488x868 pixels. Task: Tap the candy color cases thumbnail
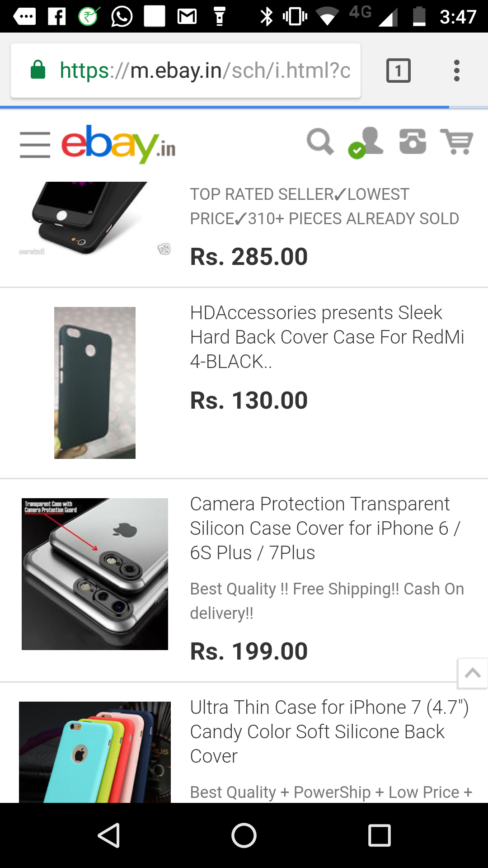(x=95, y=752)
